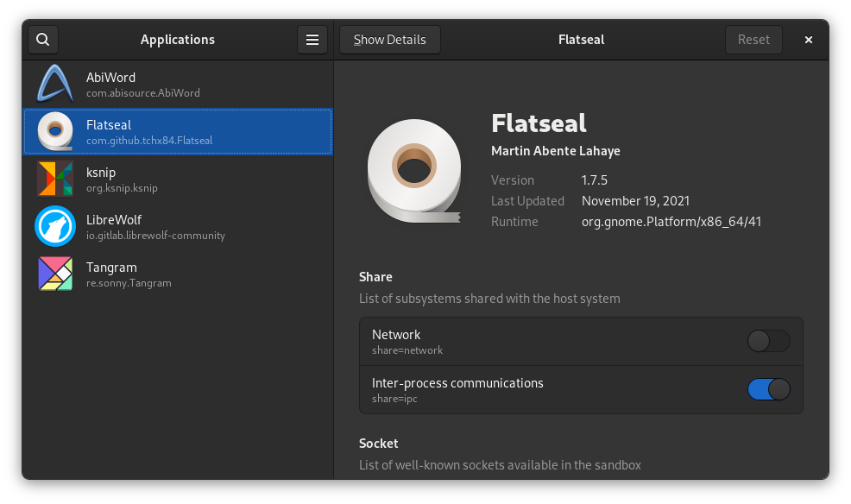The width and height of the screenshot is (851, 504).
Task: Open the hamburger main menu
Action: pos(312,39)
